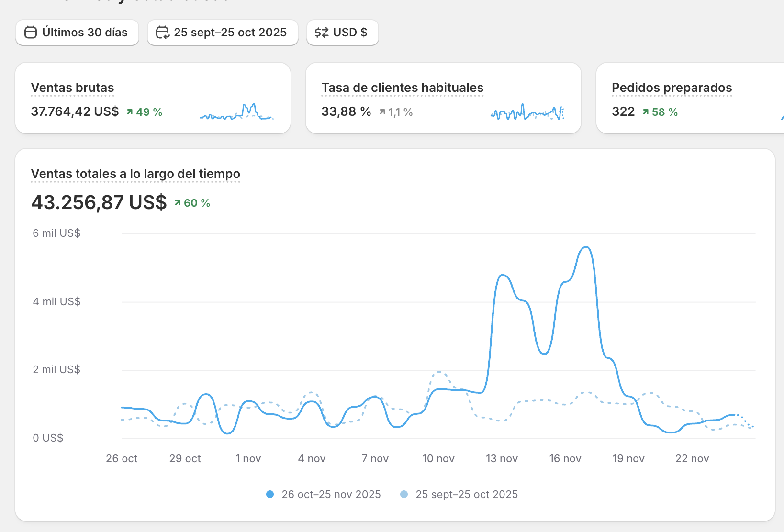Click the 0 US$ y-axis label

point(48,438)
